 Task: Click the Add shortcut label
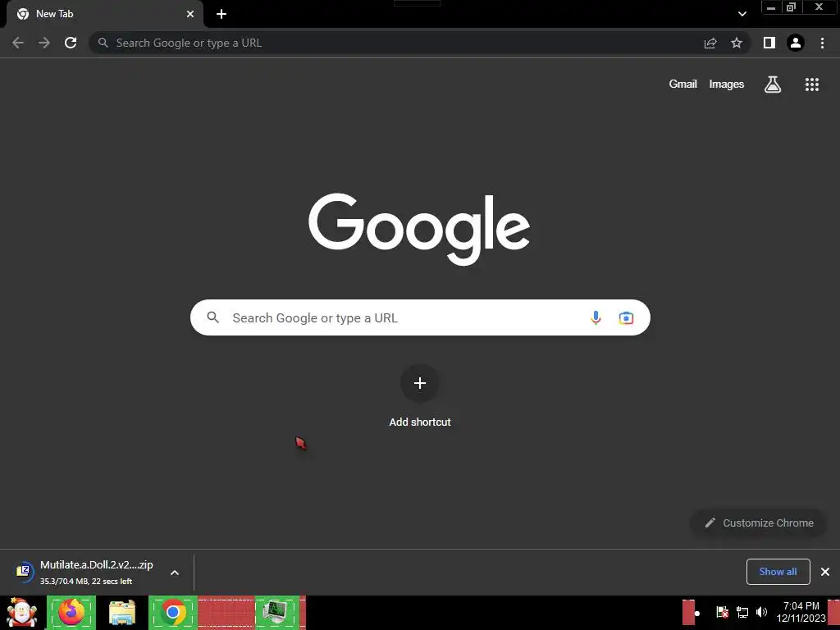[x=420, y=422]
